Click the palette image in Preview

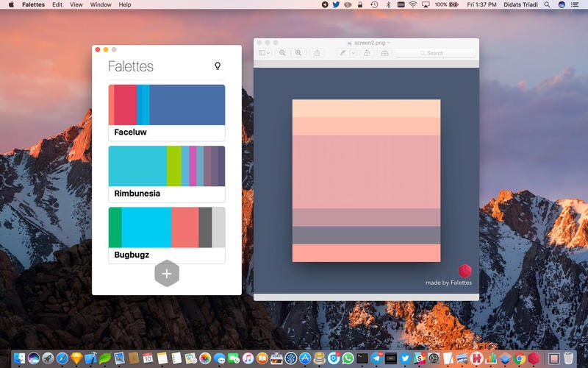coord(366,180)
